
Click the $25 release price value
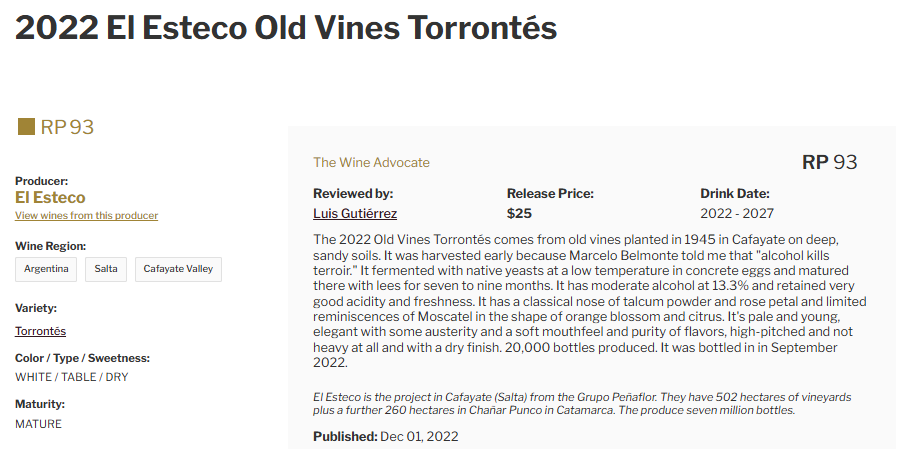[x=519, y=214]
